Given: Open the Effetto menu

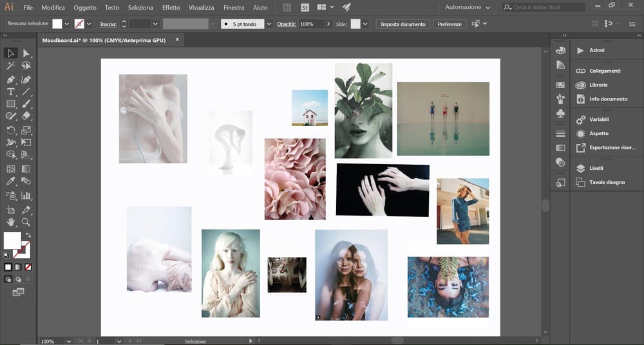Looking at the screenshot, I should pos(171,7).
